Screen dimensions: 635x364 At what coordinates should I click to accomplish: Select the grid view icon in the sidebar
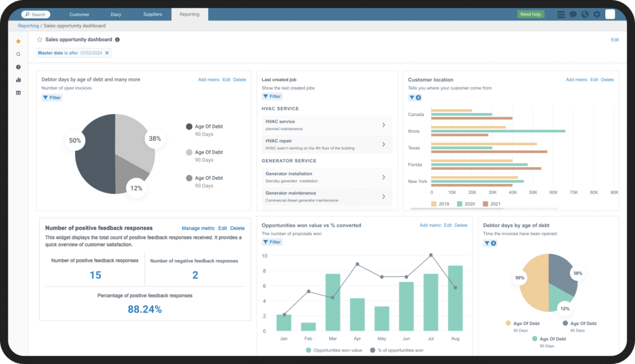click(x=18, y=92)
